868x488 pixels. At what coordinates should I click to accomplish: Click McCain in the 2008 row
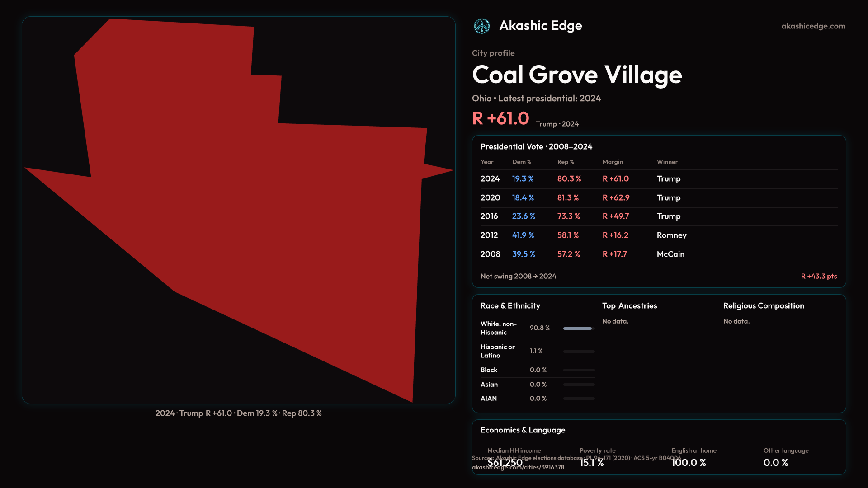tap(670, 254)
